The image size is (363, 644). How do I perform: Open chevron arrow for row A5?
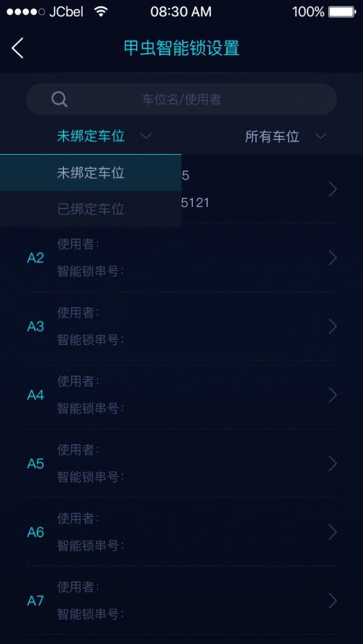(x=332, y=464)
